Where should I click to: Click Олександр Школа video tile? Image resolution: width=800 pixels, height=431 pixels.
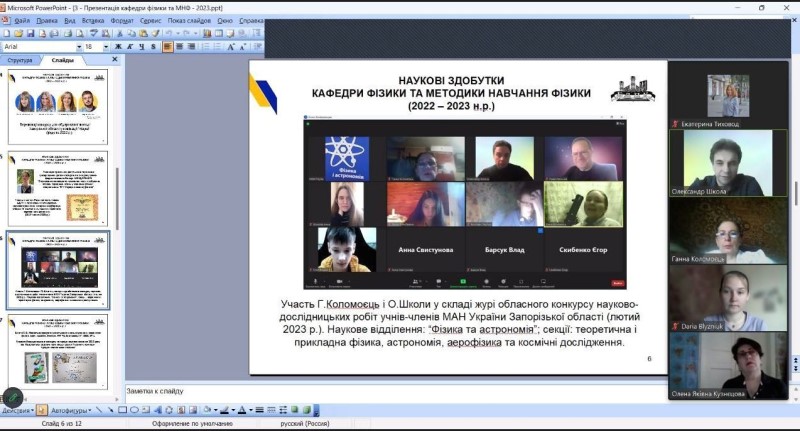(728, 163)
